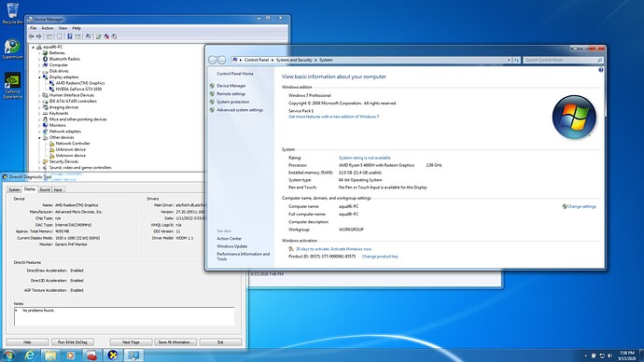Open the address bar history dropdown arrow
The image size is (644, 362).
(509, 60)
